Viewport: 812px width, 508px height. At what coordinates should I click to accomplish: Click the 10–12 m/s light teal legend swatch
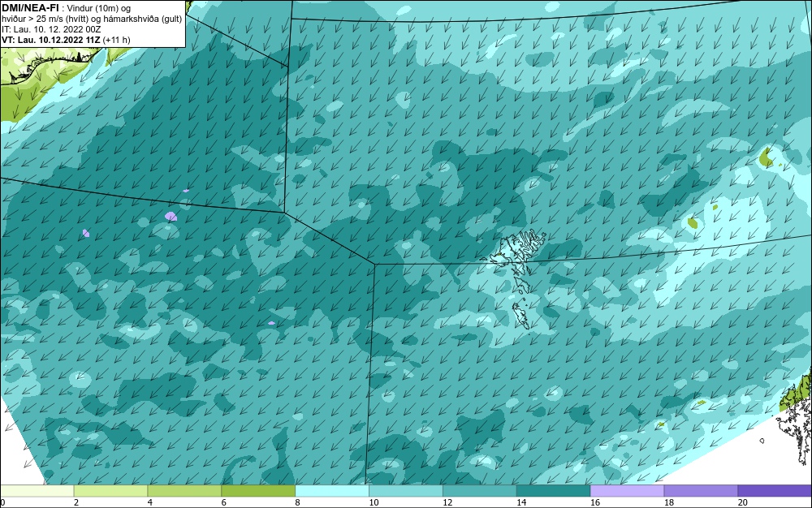406,491
